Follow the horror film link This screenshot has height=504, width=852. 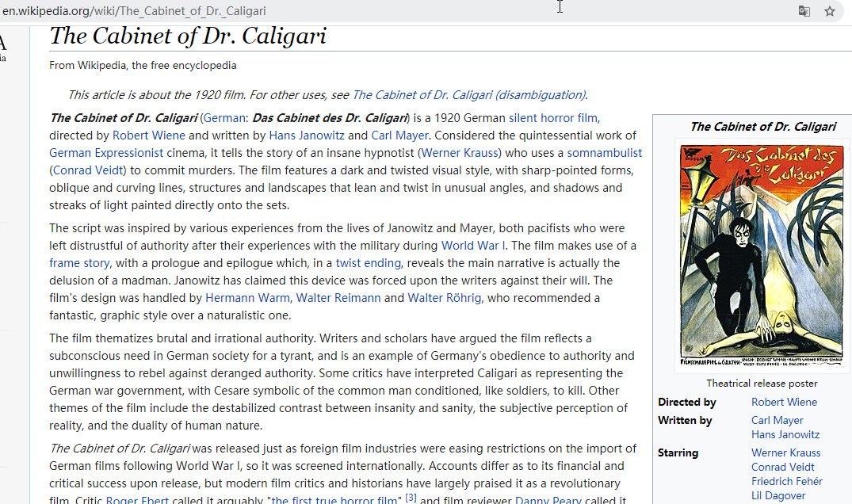click(569, 118)
